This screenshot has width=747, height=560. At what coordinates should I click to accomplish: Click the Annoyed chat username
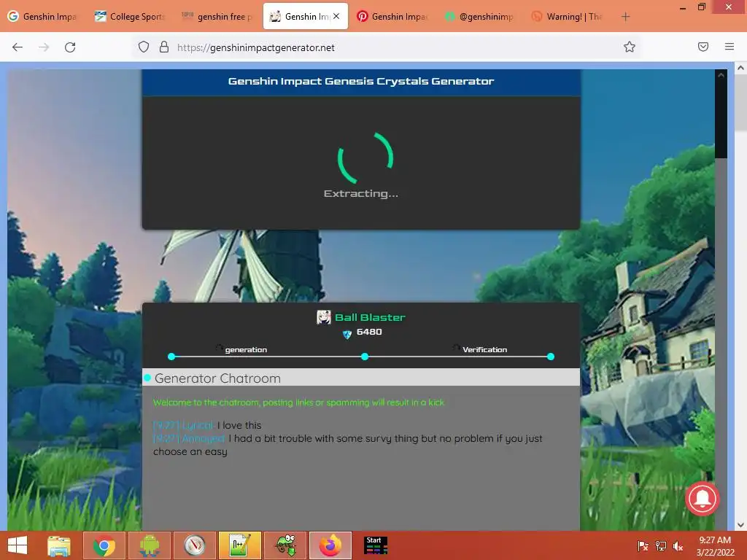click(x=203, y=438)
